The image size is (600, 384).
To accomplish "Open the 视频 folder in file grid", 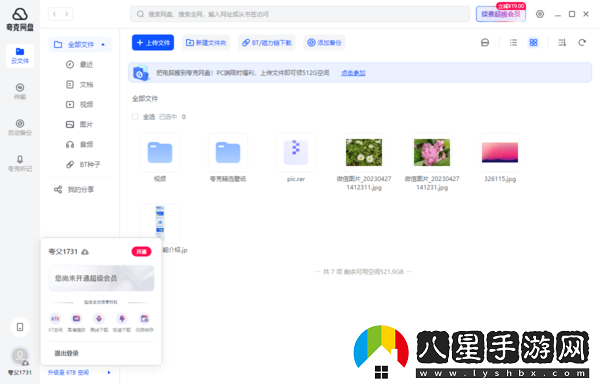I will pyautogui.click(x=160, y=153).
